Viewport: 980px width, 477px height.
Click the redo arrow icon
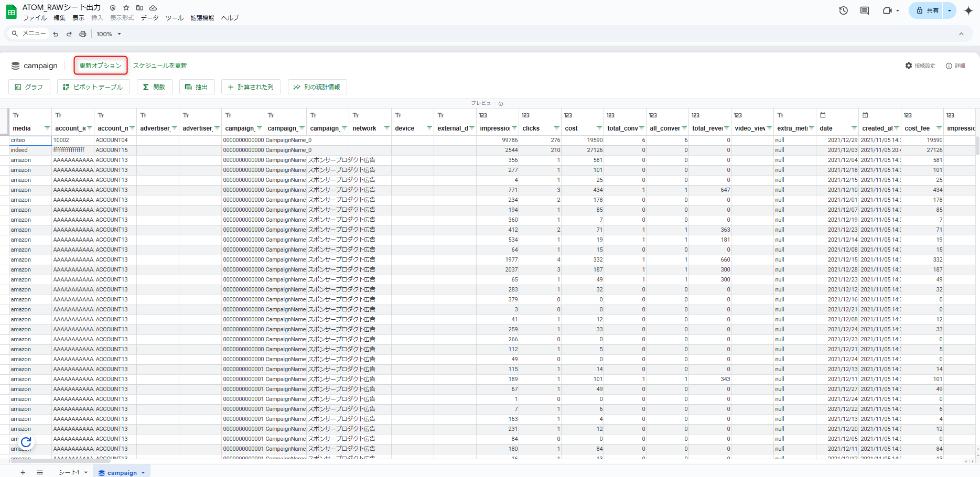click(69, 34)
